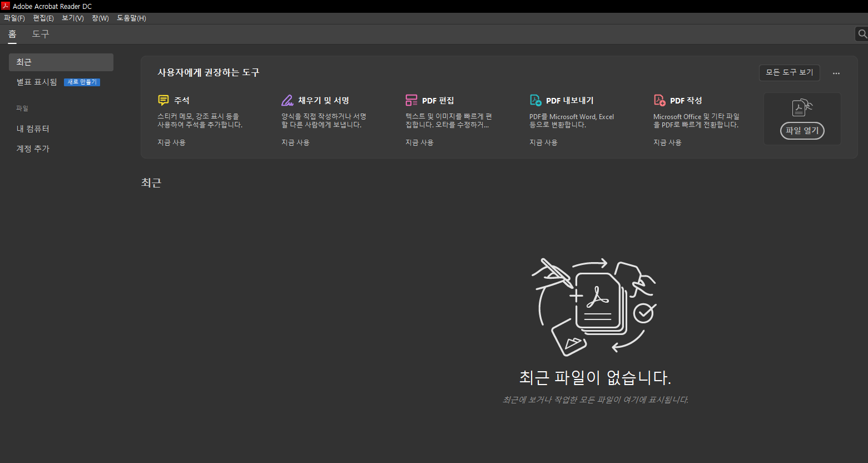This screenshot has width=868, height=463.
Task: Click the description starting PDF를 Microsoft Word, Excel
Action: [572, 121]
